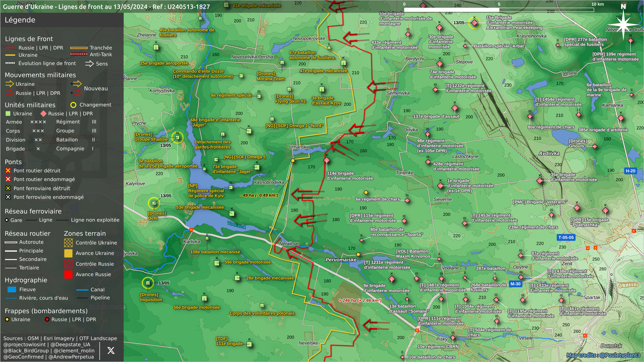Image resolution: width=644 pixels, height=362 pixels.
Task: Click the +246 ha area gain label
Action: pos(360,301)
